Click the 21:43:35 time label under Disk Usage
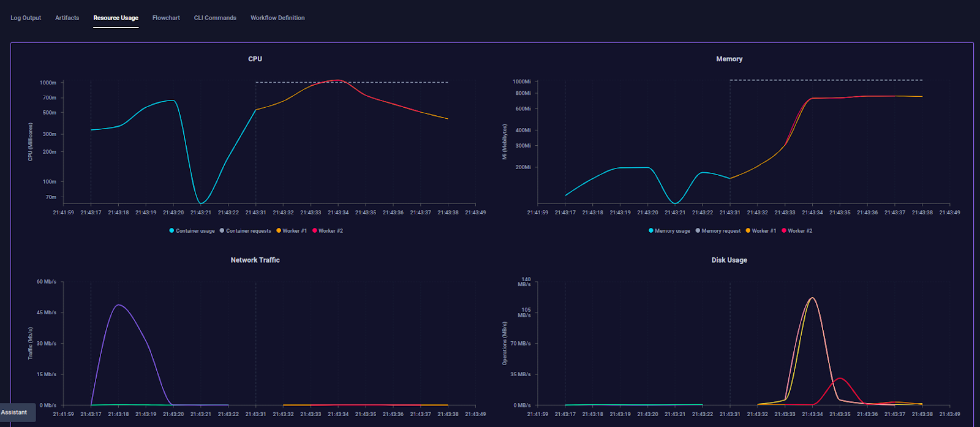This screenshot has width=980, height=427. (x=840, y=414)
